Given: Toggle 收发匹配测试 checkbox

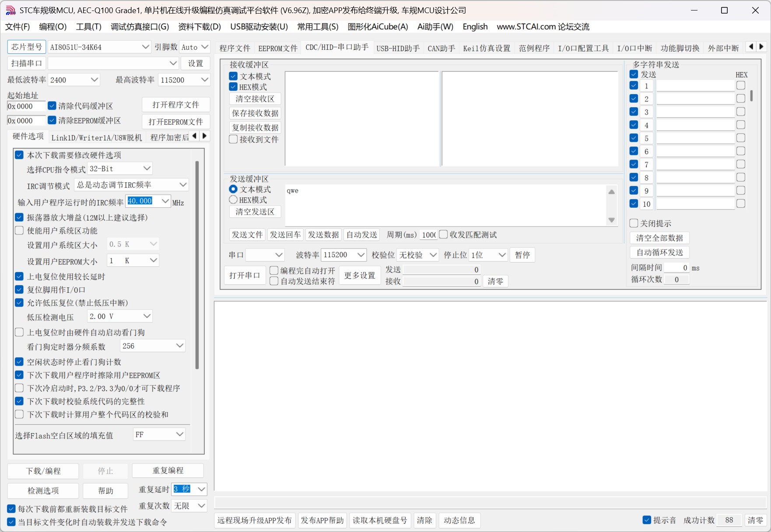Looking at the screenshot, I should [x=443, y=234].
